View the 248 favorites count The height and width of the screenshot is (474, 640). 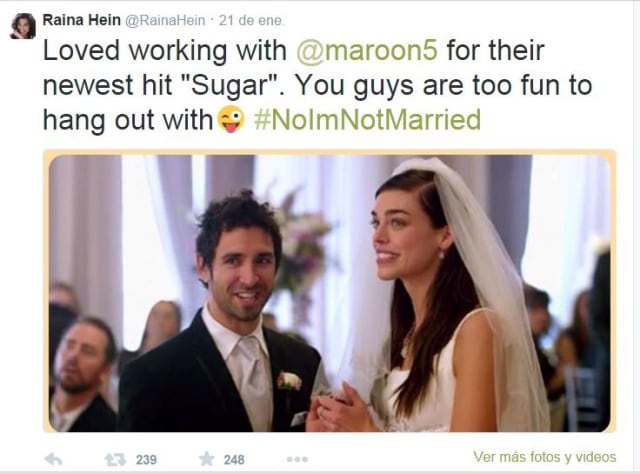tap(234, 460)
